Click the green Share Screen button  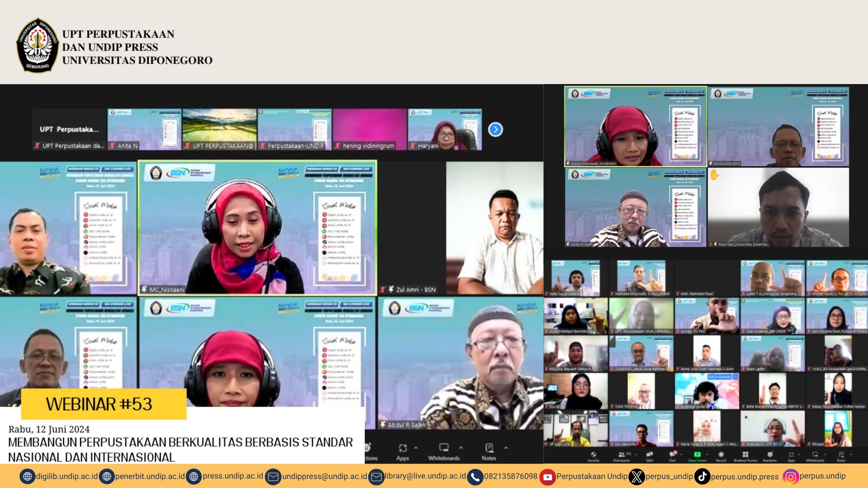click(x=697, y=455)
